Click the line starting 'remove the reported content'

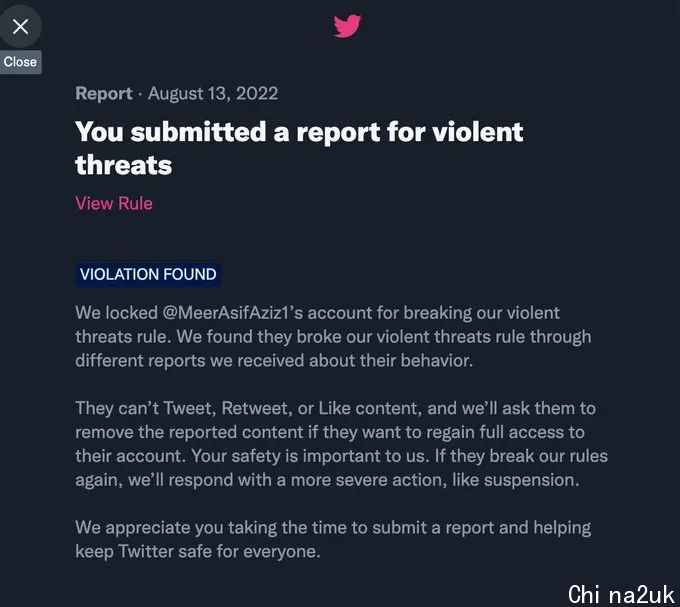pos(330,433)
